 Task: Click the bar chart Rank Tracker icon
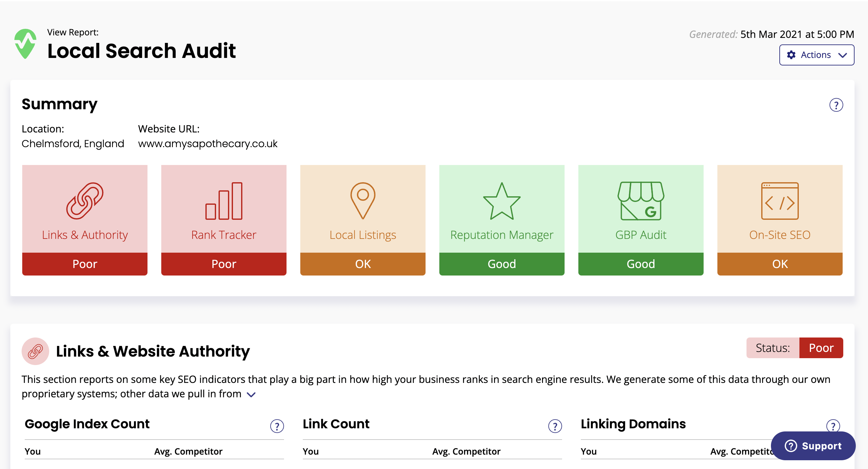pos(224,201)
